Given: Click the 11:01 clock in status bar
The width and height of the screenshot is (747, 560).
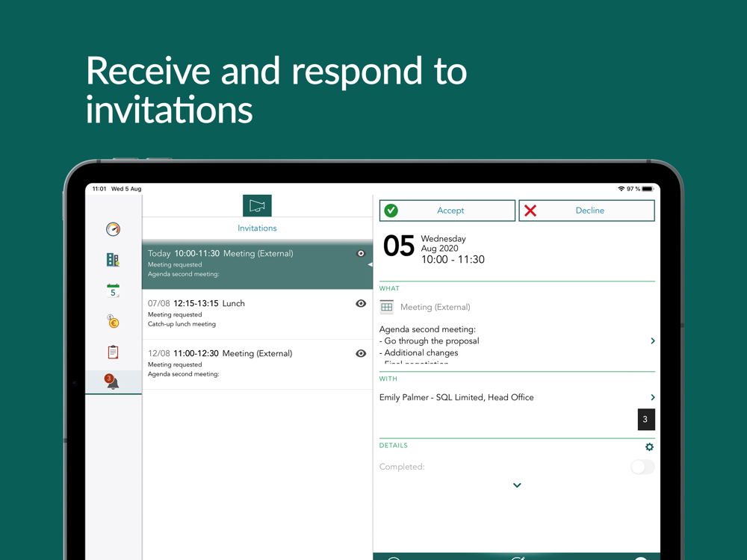Looking at the screenshot, I should coord(99,189).
